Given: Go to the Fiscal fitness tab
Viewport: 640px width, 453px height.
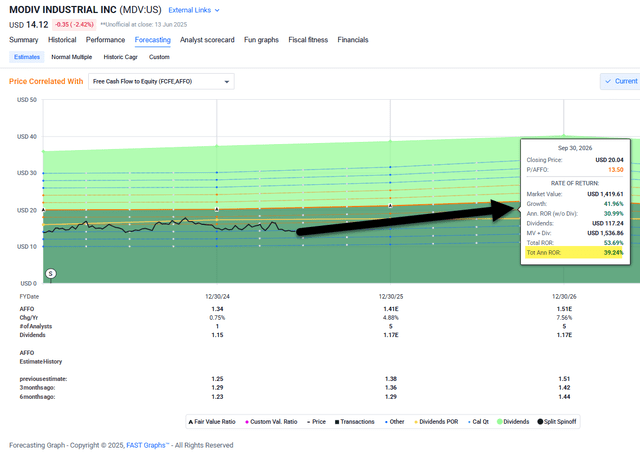Looking at the screenshot, I should (308, 40).
